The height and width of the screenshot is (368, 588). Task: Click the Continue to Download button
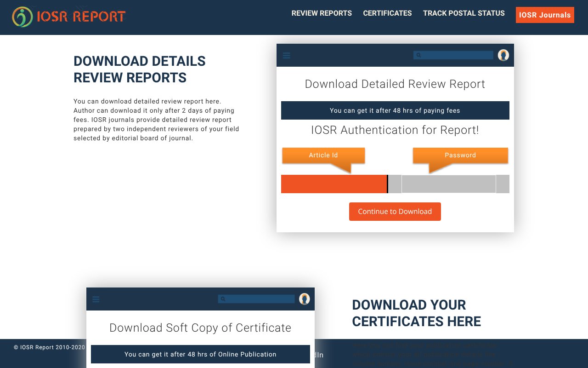(x=395, y=211)
